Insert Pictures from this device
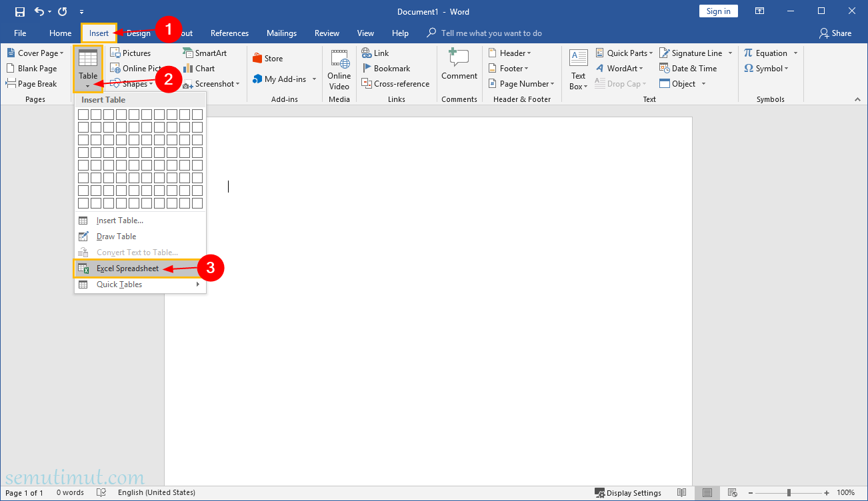The height and width of the screenshot is (501, 868). (x=131, y=53)
